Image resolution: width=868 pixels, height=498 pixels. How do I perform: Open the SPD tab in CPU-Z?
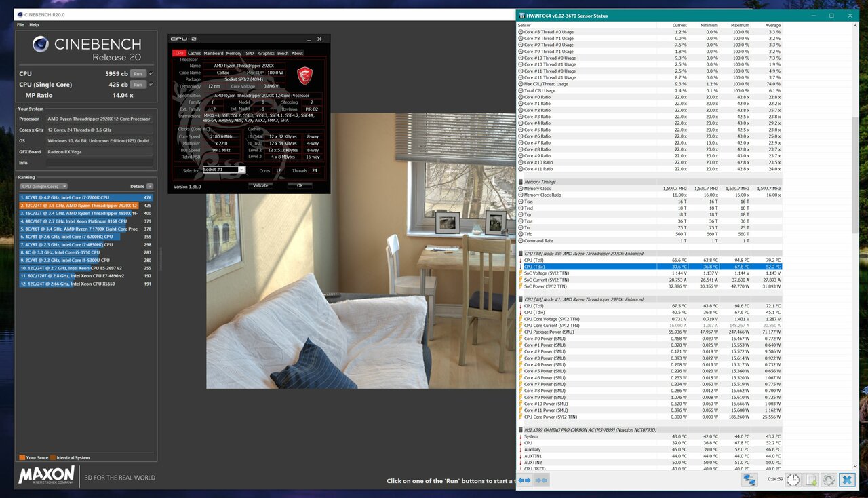[x=250, y=53]
